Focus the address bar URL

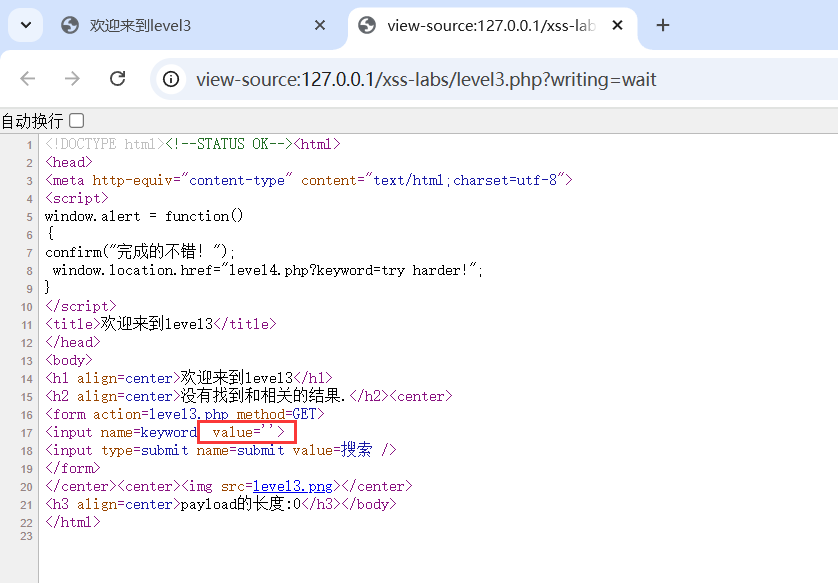[x=426, y=80]
